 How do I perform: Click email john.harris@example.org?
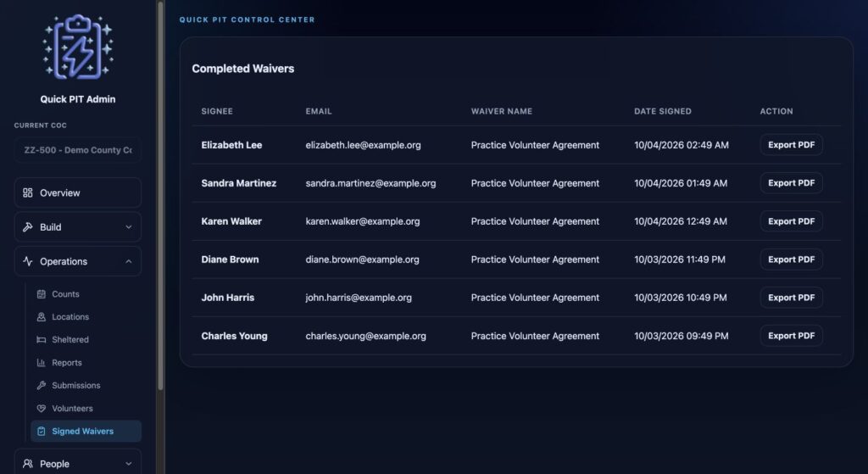click(x=359, y=298)
